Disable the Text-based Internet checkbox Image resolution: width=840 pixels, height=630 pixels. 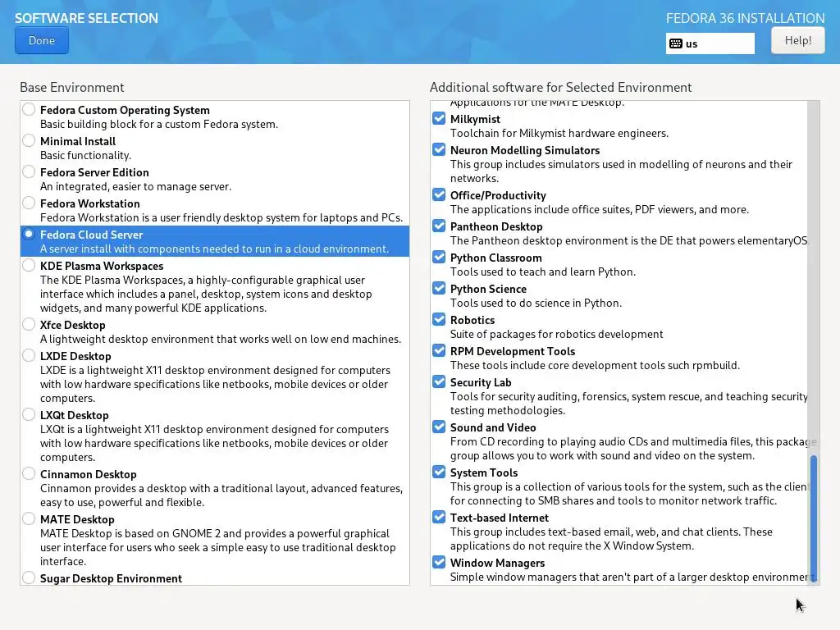[x=439, y=517]
